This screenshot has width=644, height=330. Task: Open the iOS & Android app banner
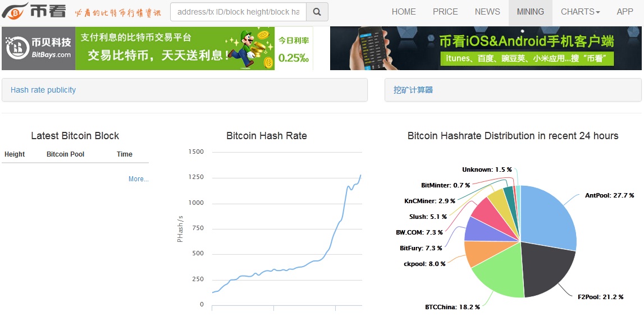point(486,48)
